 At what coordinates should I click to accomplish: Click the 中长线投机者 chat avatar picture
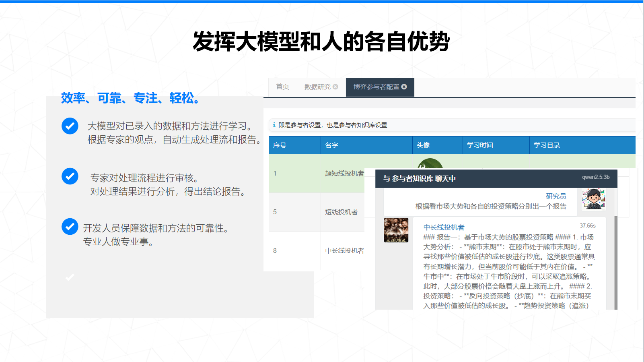396,230
